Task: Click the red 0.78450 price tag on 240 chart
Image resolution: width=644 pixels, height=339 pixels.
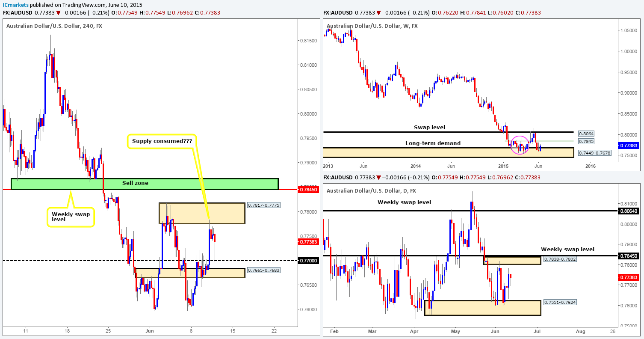Action: 307,189
